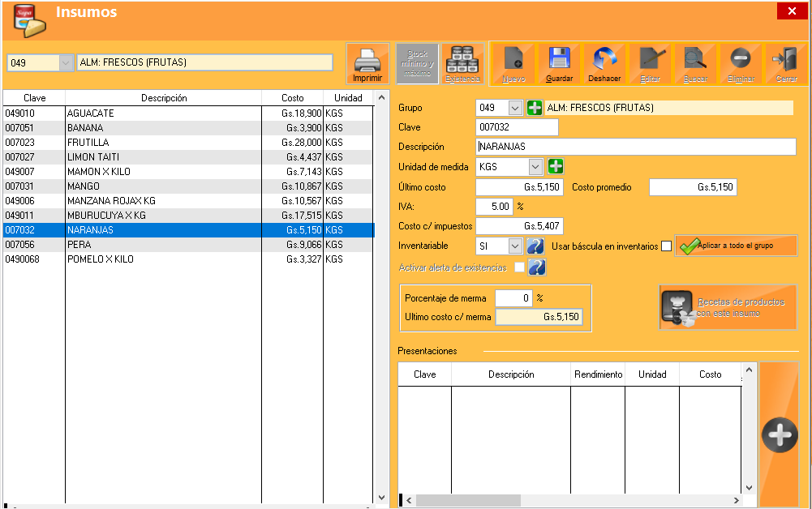Open help icon for alerta de existencias
Screen dimensions: 812x509
537,267
